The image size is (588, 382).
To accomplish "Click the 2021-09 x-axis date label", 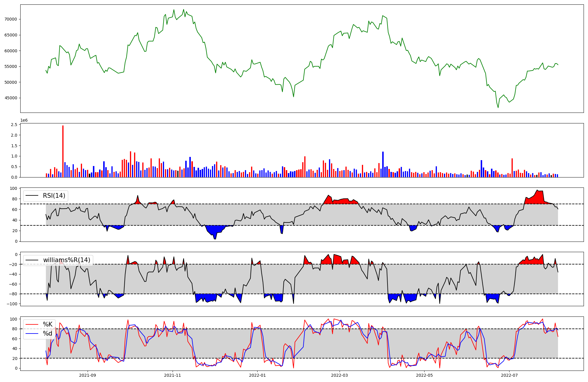I will point(88,375).
